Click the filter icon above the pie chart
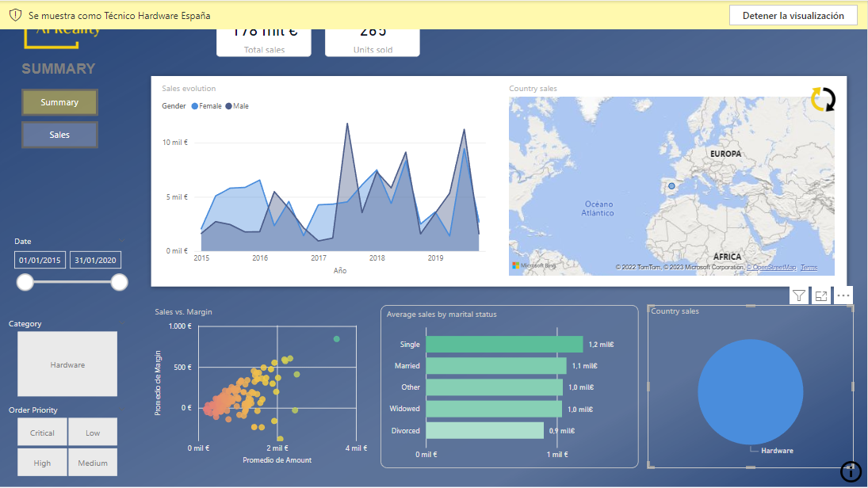Viewport: 868px width, 488px height. click(798, 295)
